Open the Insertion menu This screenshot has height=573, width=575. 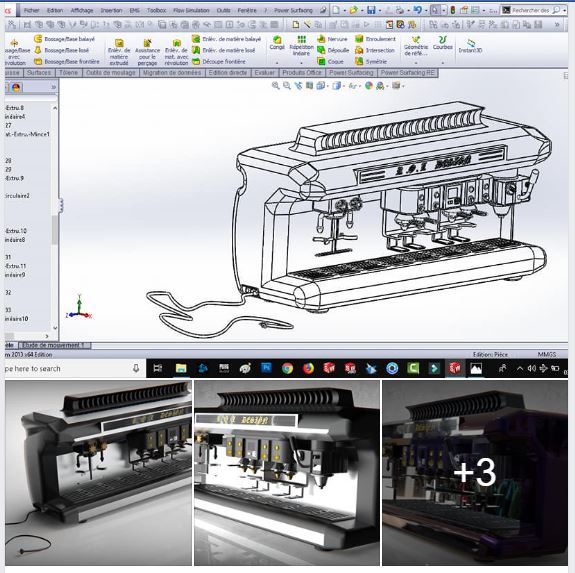point(111,11)
